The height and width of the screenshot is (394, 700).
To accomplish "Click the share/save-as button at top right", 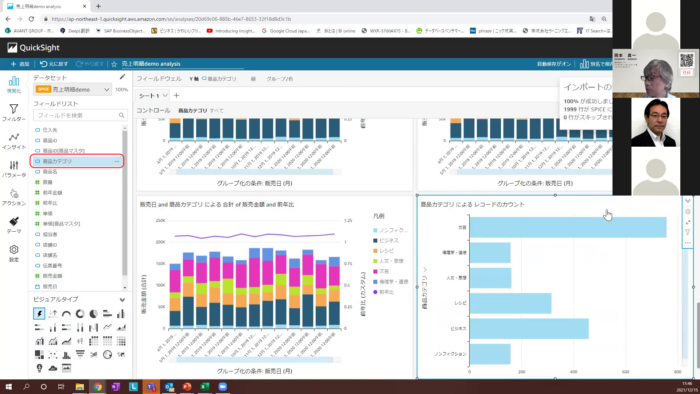I will click(596, 64).
